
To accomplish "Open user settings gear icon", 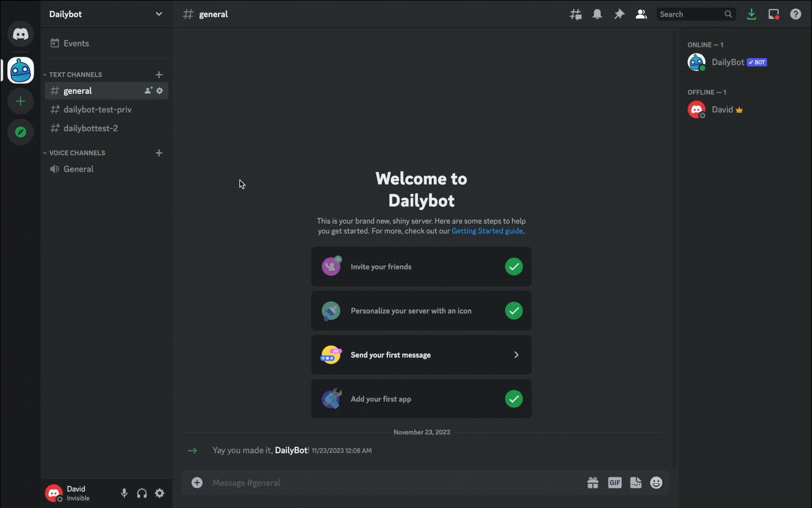I will coord(160,493).
